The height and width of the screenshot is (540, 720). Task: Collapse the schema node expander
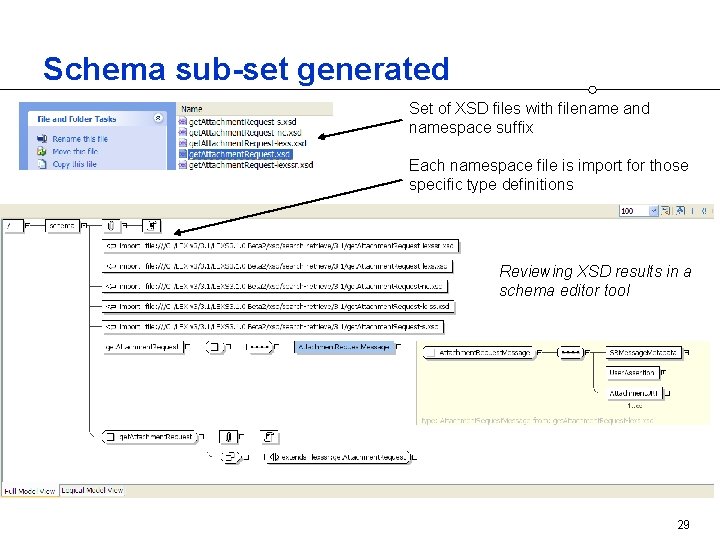coord(84,226)
